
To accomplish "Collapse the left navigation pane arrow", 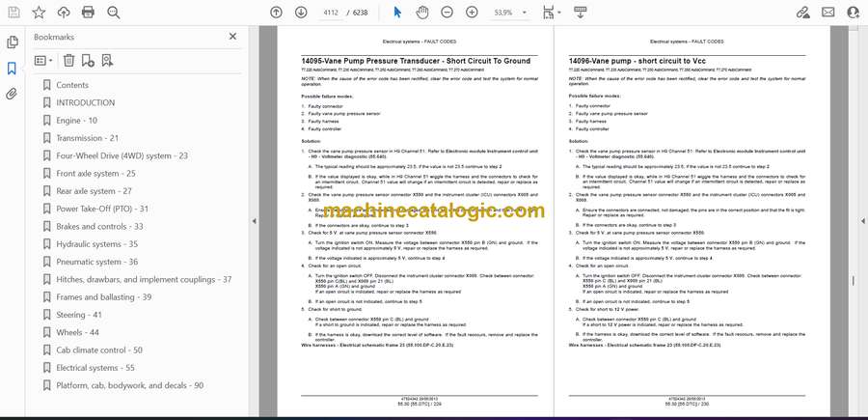I will pos(254,221).
